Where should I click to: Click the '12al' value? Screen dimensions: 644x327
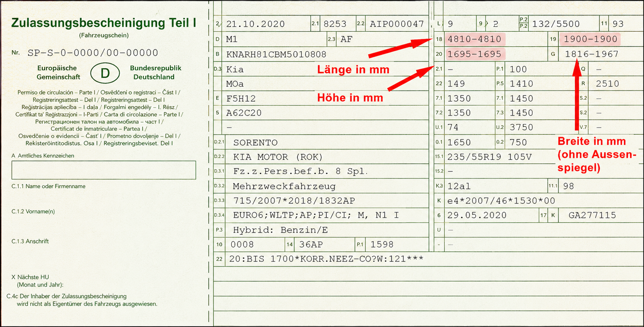pos(459,186)
